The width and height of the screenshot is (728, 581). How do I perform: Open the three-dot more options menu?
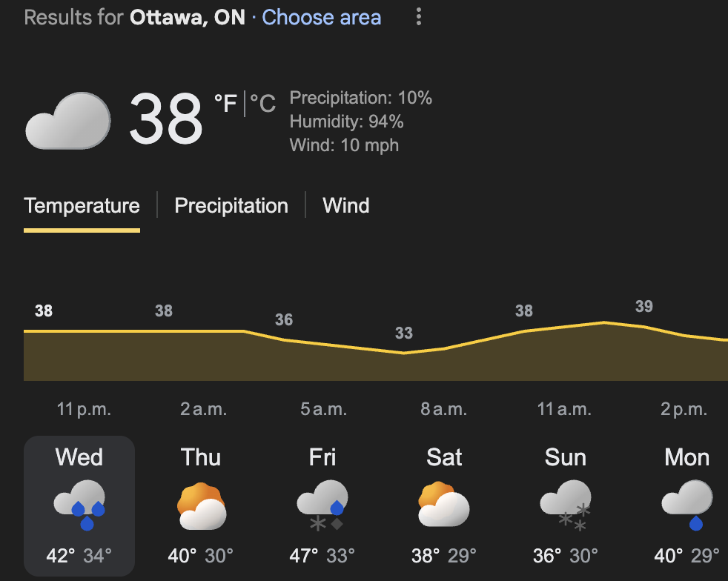[x=418, y=17]
